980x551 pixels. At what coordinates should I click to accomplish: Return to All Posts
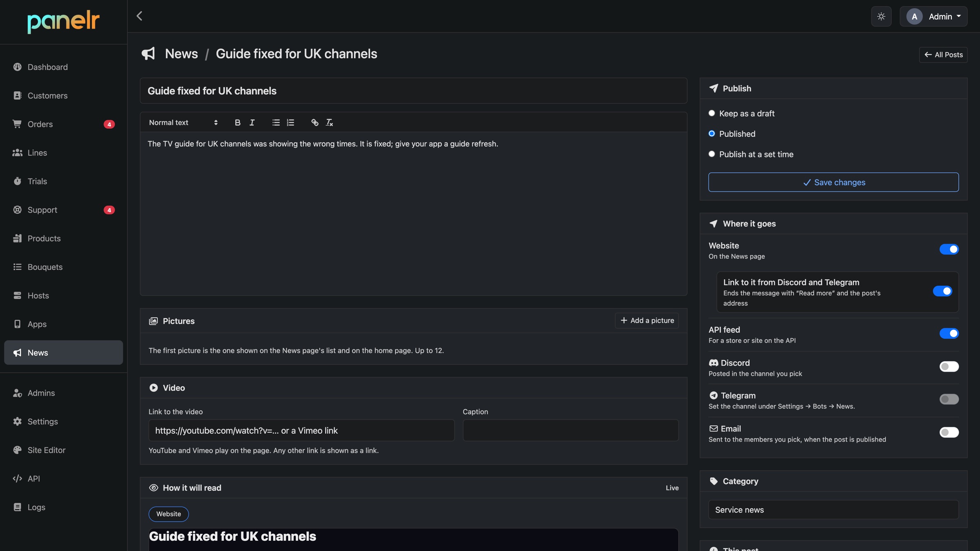coord(943,55)
